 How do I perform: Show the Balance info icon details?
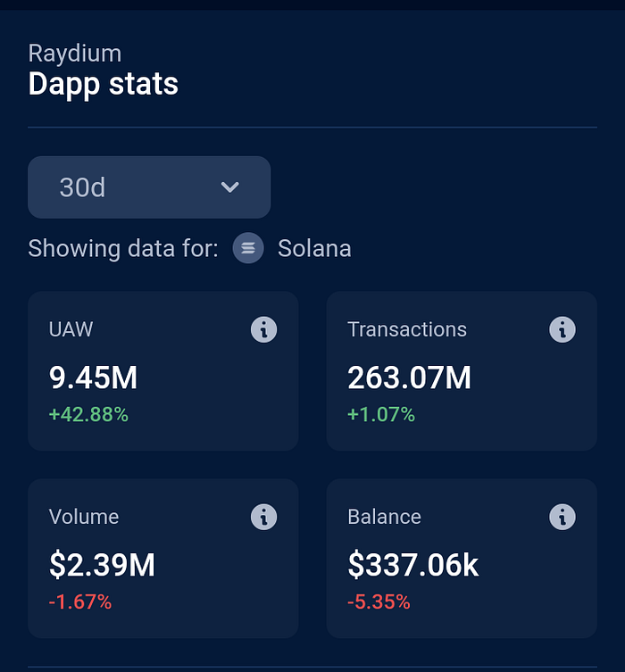coord(562,517)
